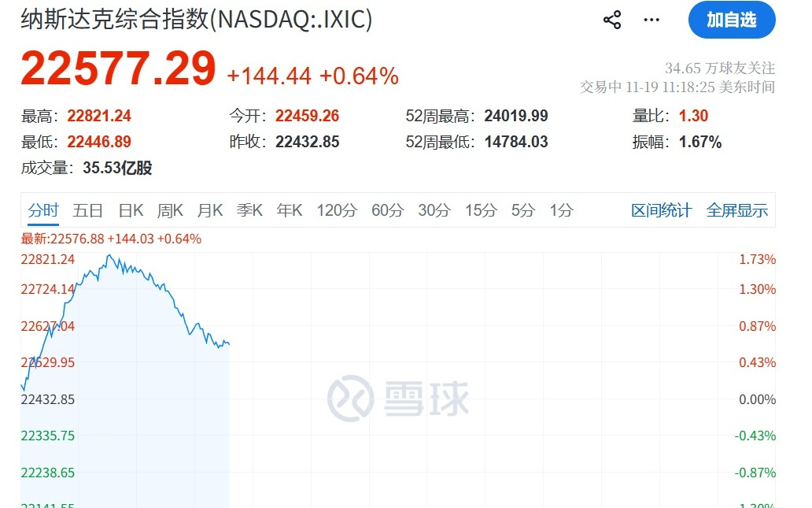Open 区间统计 interval statistics
The image size is (812, 508).
[x=662, y=210]
